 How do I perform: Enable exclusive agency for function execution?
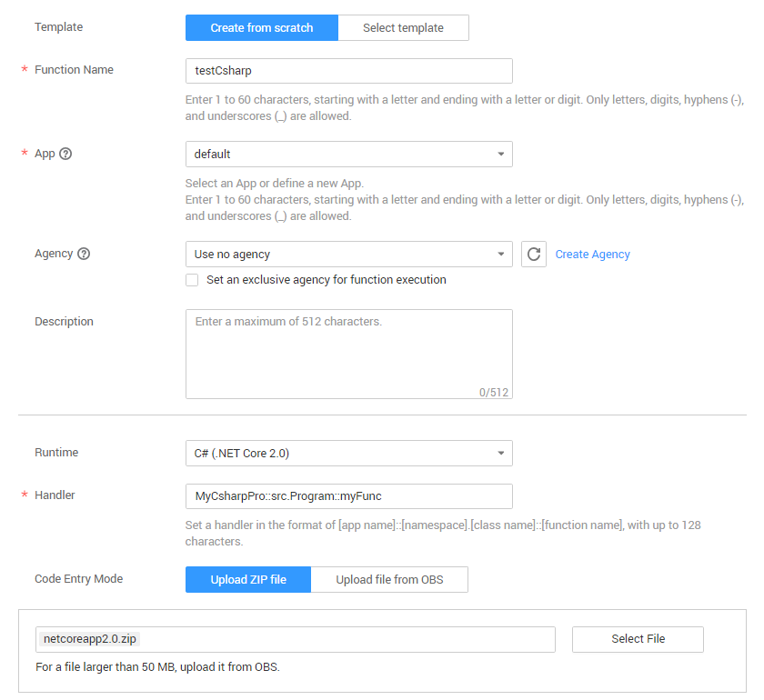[x=192, y=280]
